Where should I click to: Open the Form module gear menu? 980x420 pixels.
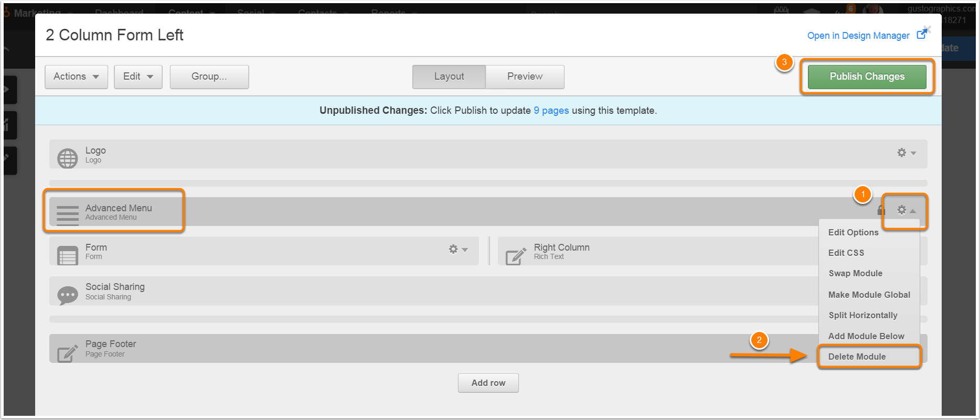[457, 249]
